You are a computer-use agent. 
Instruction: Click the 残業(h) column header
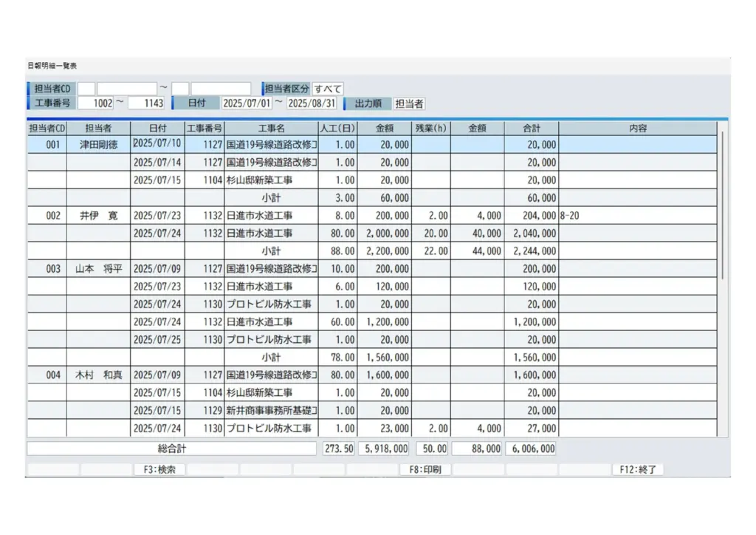430,128
